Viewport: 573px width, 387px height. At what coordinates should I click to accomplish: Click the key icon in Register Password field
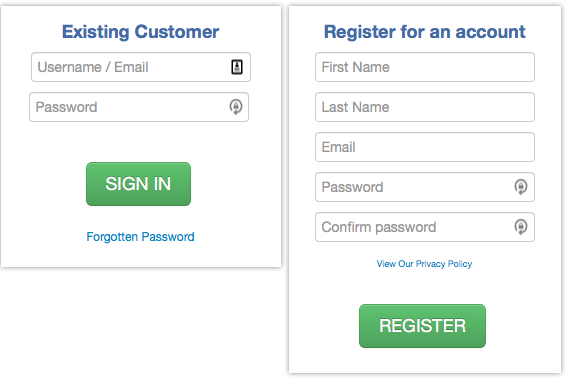521,187
